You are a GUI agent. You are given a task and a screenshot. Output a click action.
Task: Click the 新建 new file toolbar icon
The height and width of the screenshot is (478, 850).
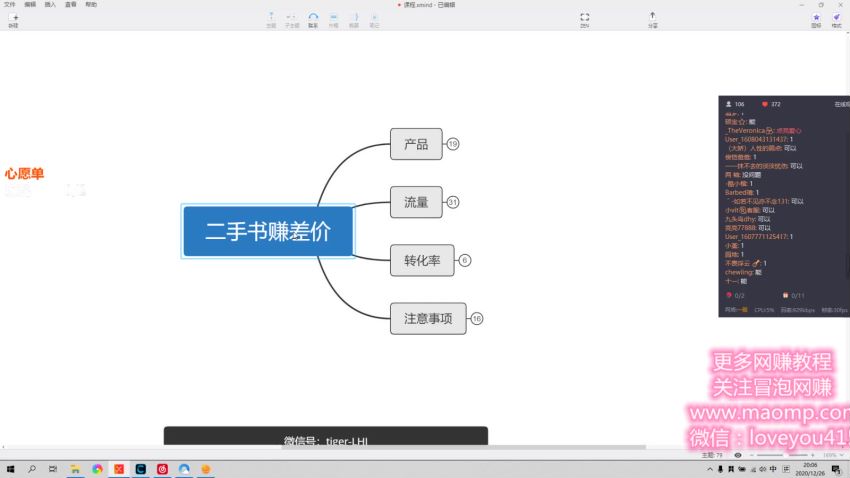click(x=14, y=21)
